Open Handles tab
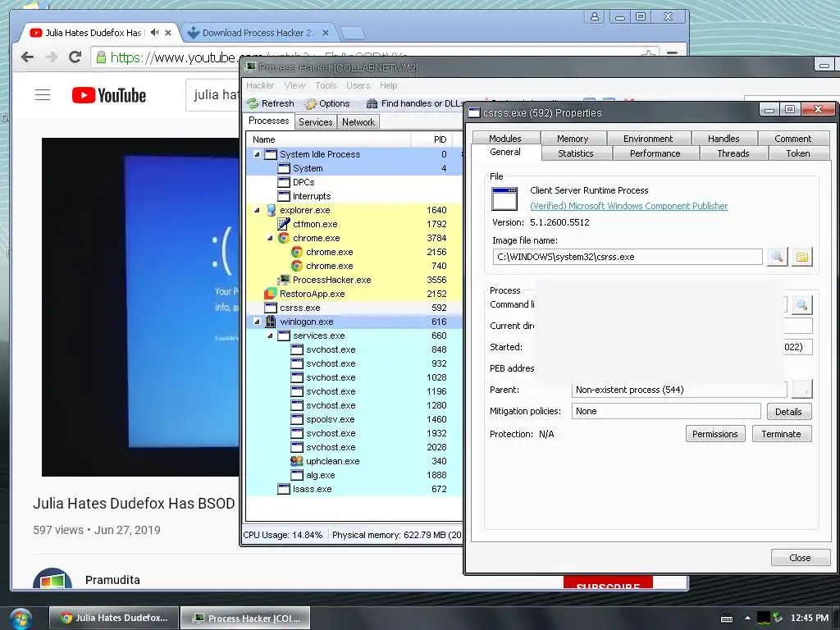Viewport: 840px width, 630px height. tap(724, 138)
